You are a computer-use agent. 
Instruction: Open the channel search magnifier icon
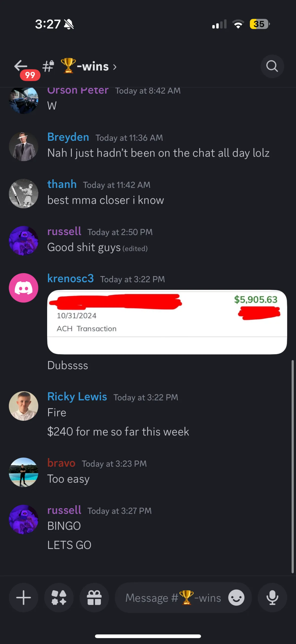coord(272,66)
